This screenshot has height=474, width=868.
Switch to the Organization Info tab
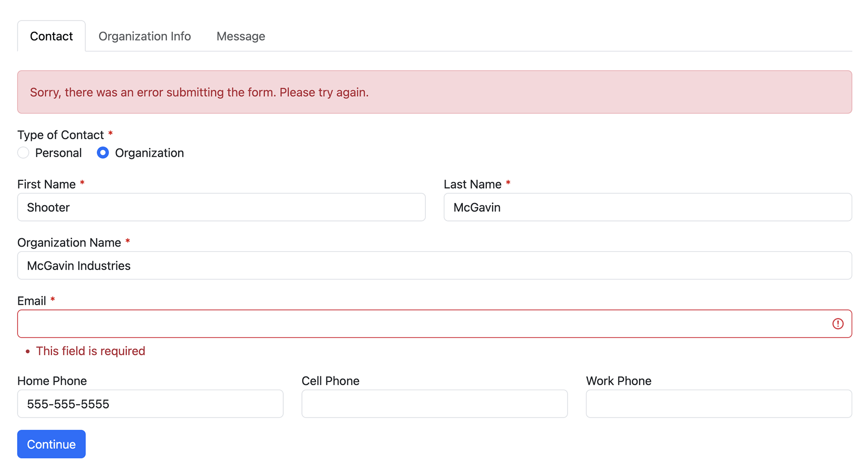(145, 36)
